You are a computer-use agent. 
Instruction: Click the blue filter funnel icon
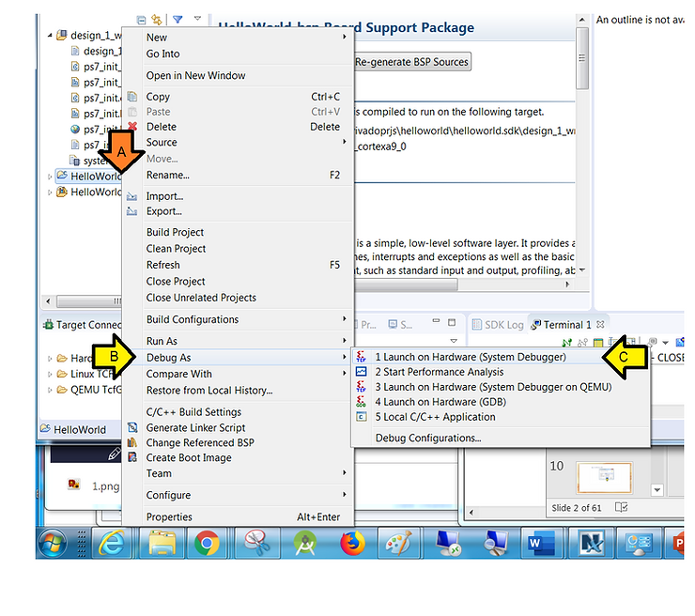click(178, 19)
